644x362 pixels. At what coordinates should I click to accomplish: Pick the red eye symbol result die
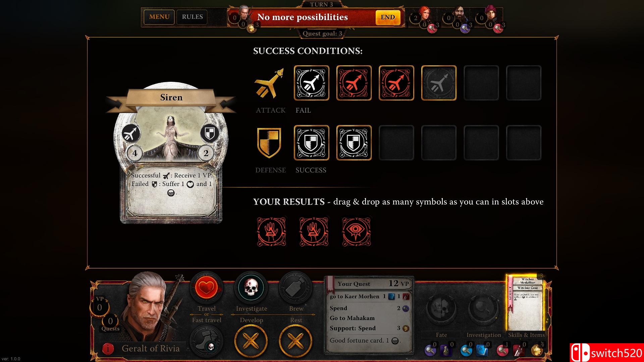pos(356,232)
